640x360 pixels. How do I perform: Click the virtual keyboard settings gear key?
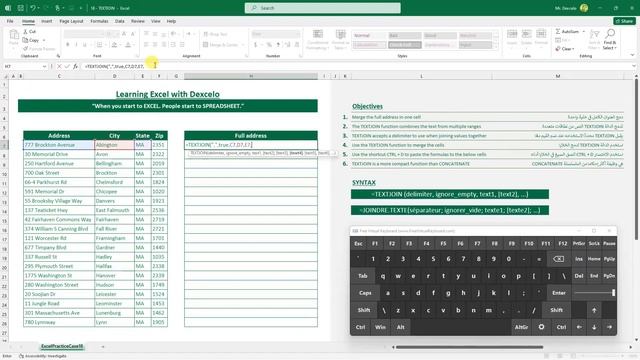(x=541, y=327)
